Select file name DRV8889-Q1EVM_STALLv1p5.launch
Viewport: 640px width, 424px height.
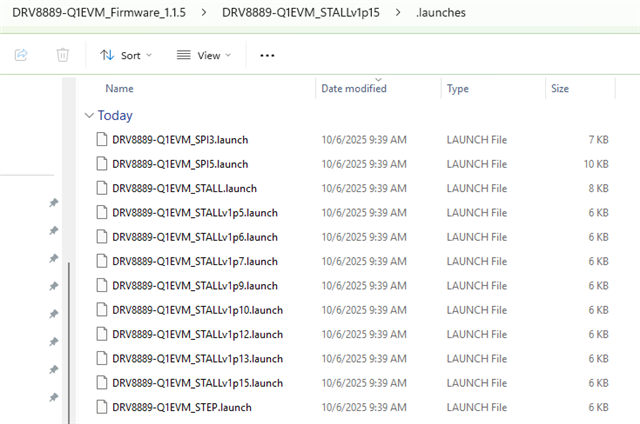pyautogui.click(x=195, y=213)
